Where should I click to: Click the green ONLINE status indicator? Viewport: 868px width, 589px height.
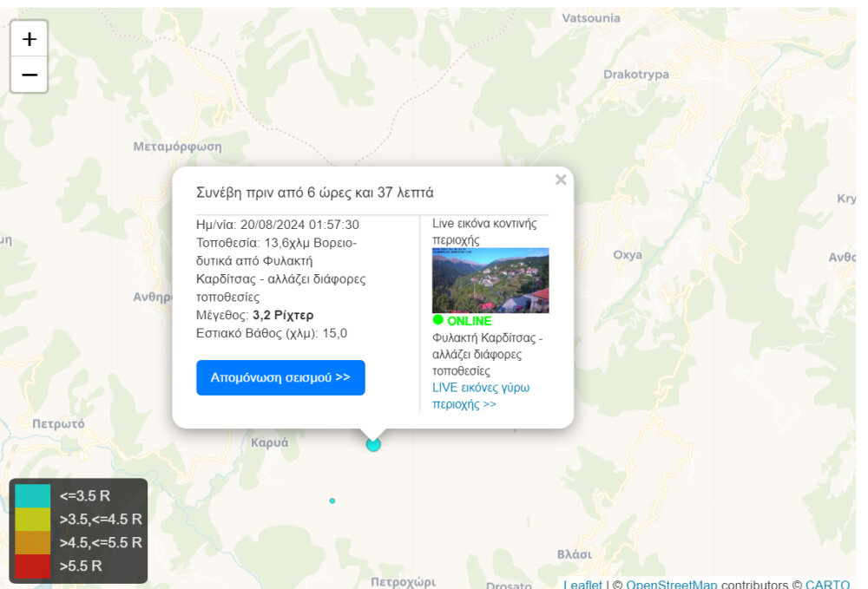click(x=462, y=321)
